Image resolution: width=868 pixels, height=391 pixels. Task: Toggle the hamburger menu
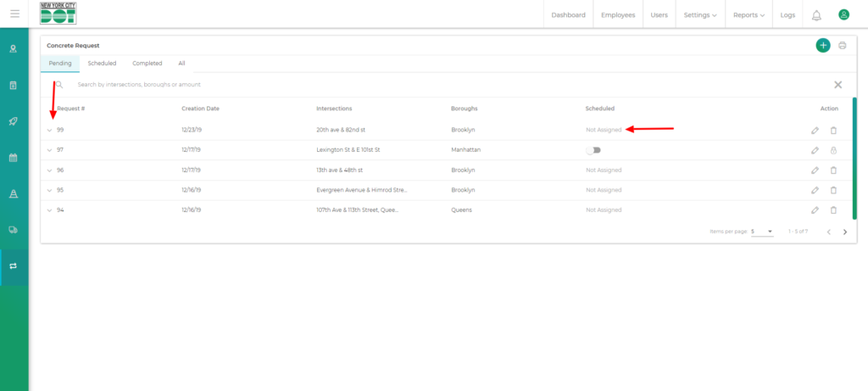[14, 14]
